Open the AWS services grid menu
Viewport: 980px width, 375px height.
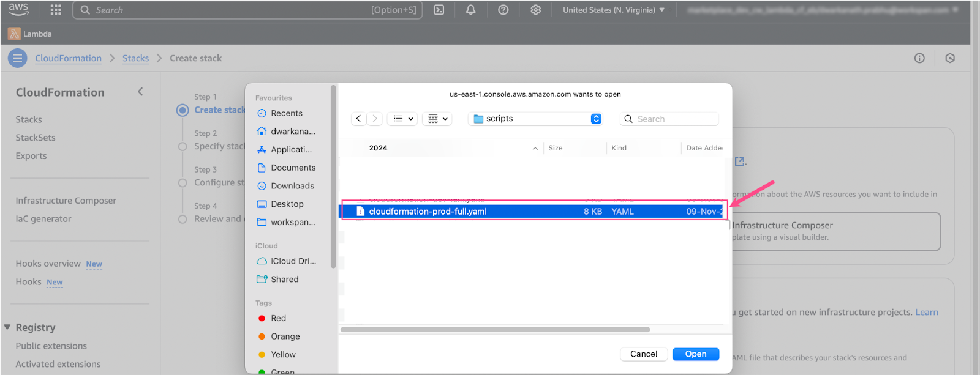(56, 10)
